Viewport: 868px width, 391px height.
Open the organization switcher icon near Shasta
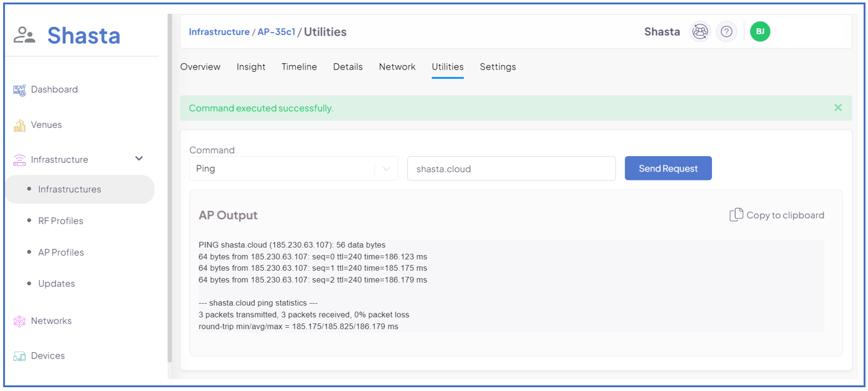(x=700, y=31)
